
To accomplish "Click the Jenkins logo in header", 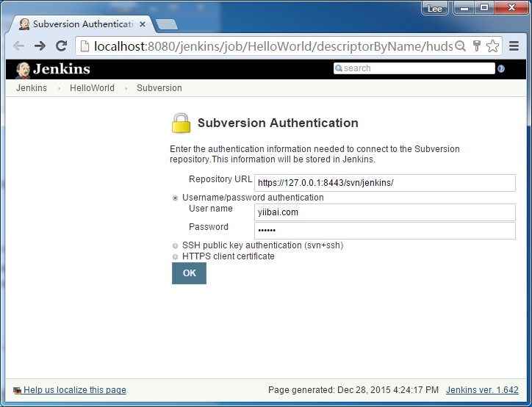I will 53,69.
